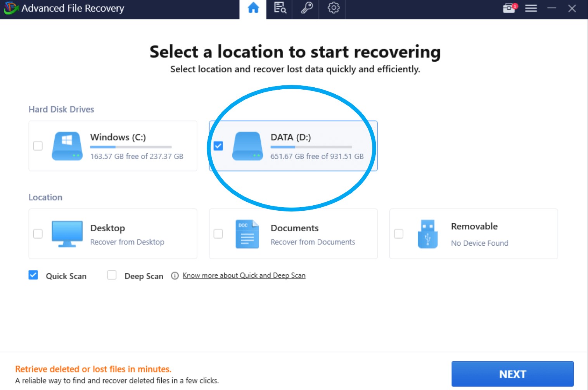Enable the Desktop location checkbox
This screenshot has width=588, height=390.
coord(38,234)
